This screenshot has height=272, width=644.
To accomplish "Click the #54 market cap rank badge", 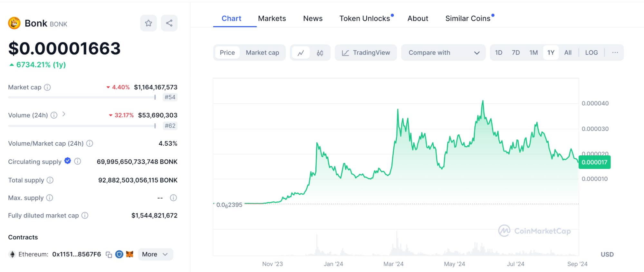I will pos(170,97).
